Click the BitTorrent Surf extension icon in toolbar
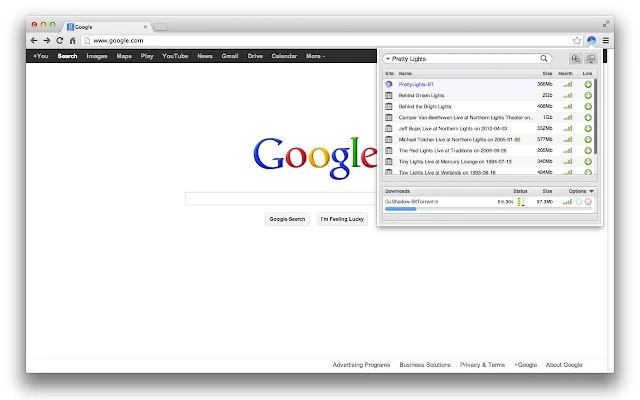The image size is (640, 400). 591,40
